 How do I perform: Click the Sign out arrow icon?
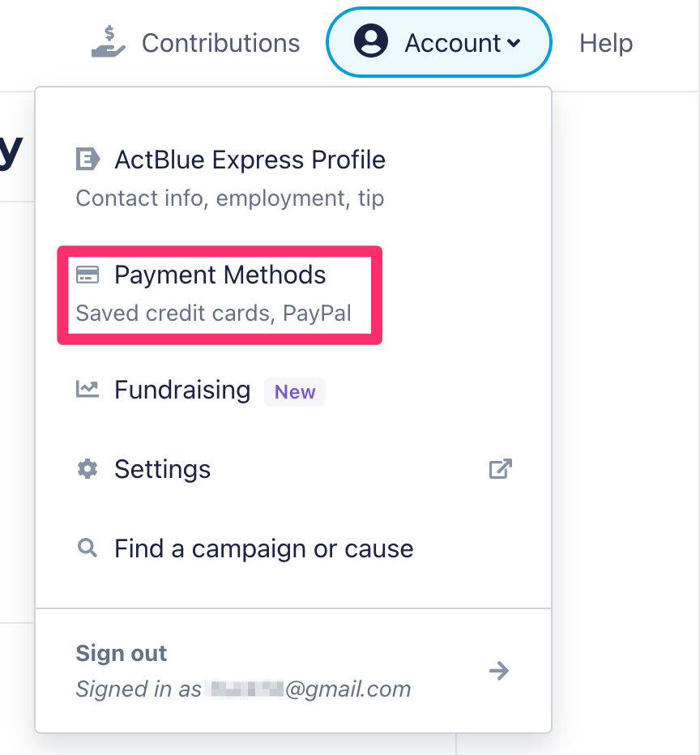499,671
